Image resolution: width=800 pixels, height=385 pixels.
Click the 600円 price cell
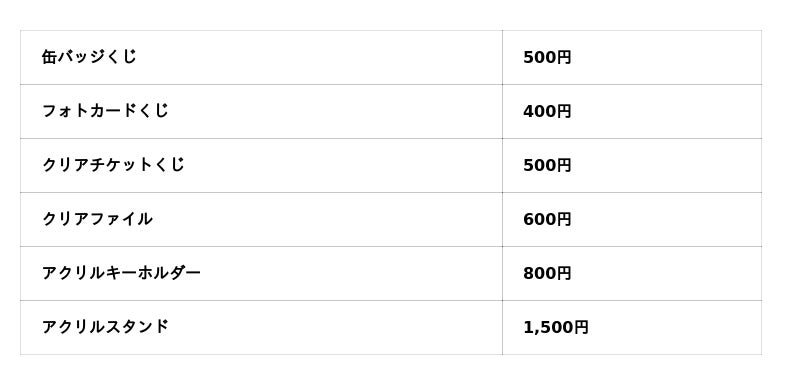tap(632, 219)
